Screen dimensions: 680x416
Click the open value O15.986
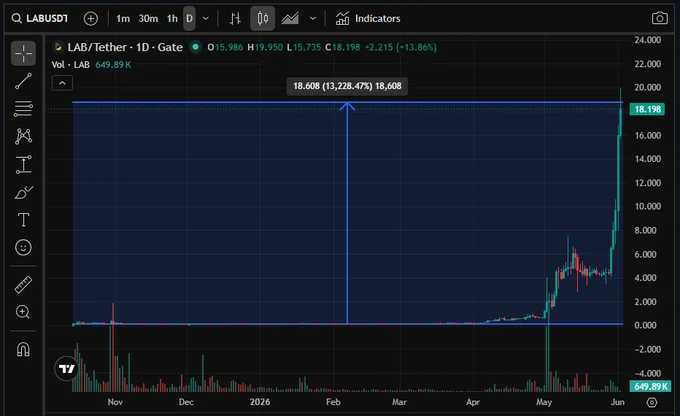pos(225,47)
